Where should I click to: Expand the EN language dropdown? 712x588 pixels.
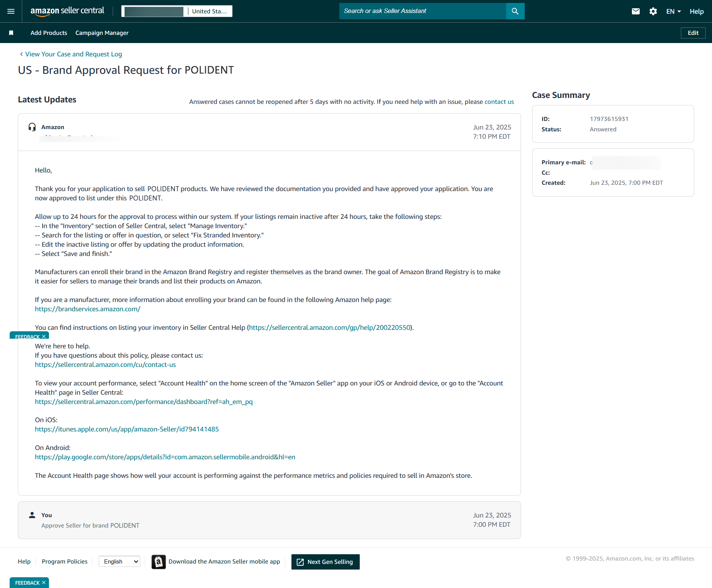(x=673, y=12)
